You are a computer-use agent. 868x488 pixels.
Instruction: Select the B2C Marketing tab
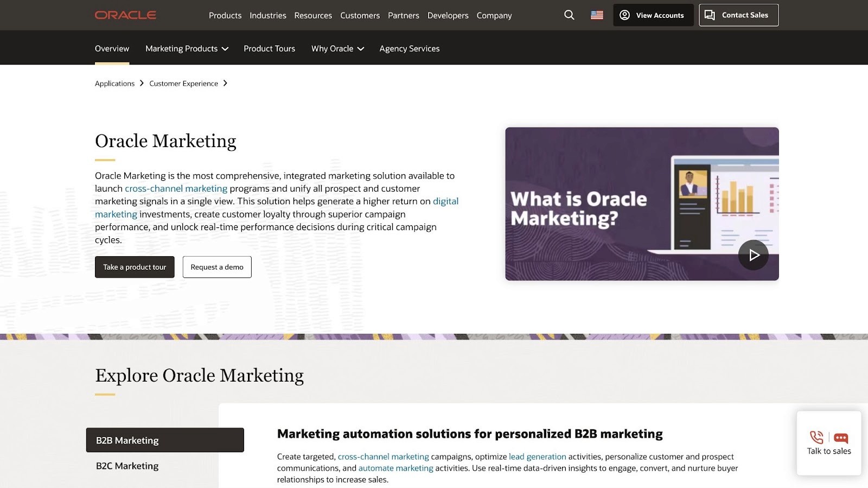tap(127, 466)
